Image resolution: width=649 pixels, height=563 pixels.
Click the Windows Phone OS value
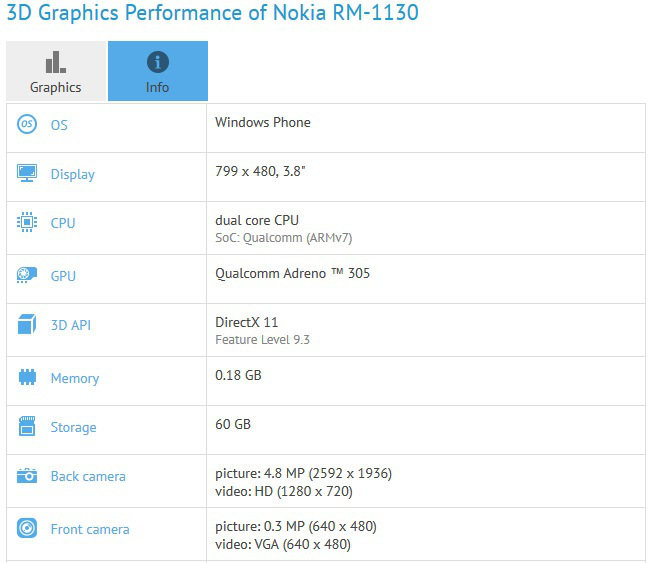(263, 122)
